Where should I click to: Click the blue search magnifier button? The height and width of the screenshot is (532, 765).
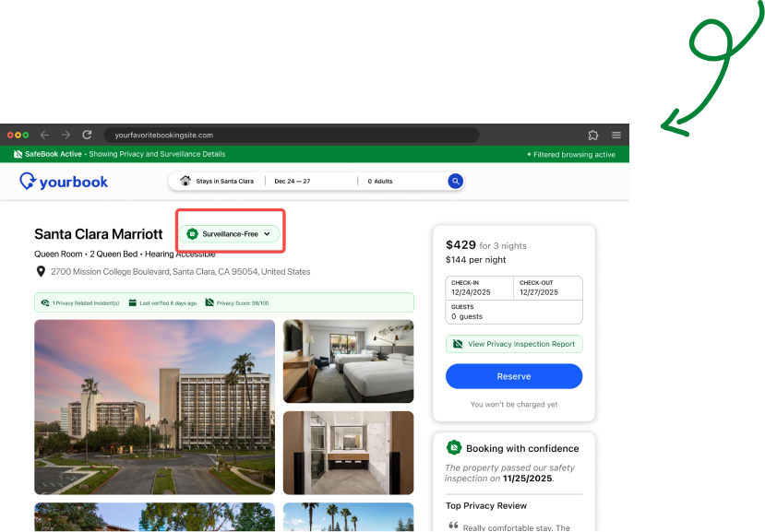pyautogui.click(x=455, y=182)
